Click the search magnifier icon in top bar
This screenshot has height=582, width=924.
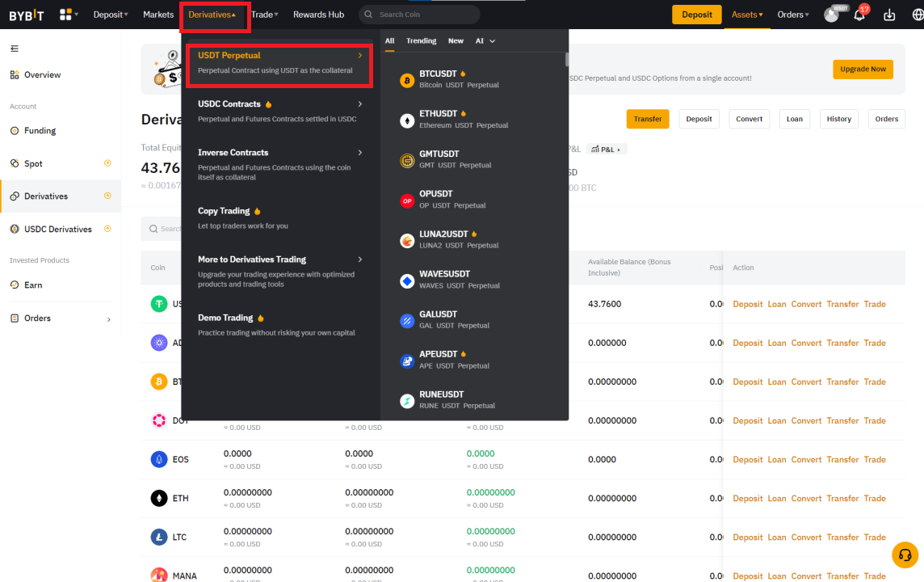coord(368,15)
